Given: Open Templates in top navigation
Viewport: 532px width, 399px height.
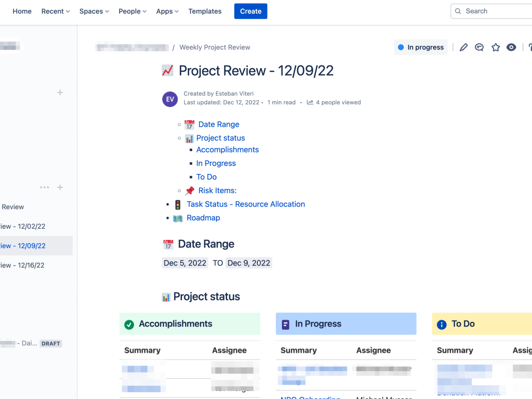Looking at the screenshot, I should (205, 11).
